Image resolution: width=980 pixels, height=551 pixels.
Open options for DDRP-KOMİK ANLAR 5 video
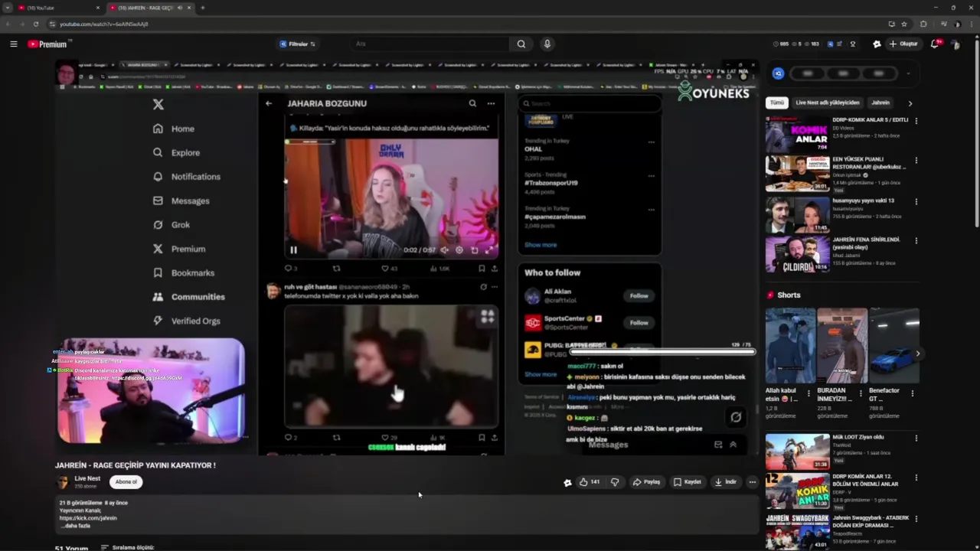pyautogui.click(x=916, y=121)
